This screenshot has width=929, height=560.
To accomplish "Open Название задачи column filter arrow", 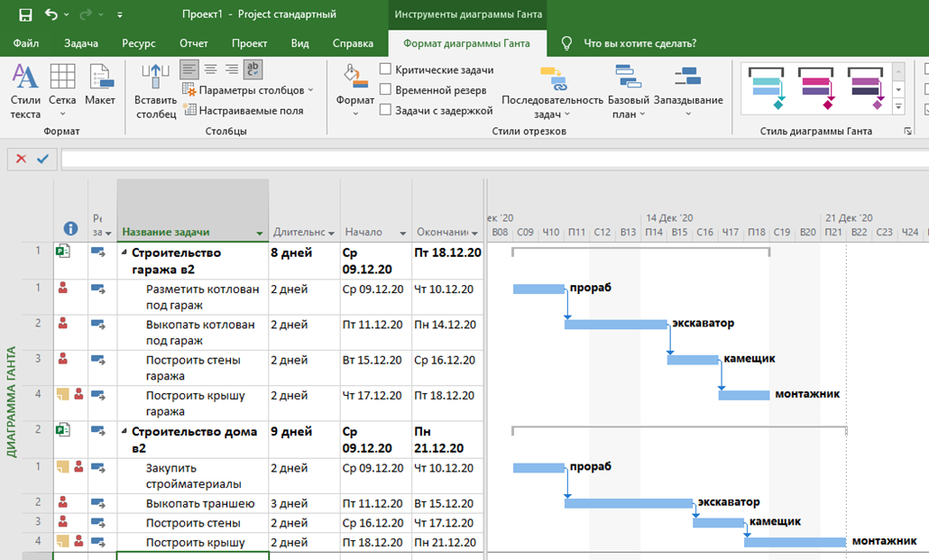I will click(x=260, y=233).
